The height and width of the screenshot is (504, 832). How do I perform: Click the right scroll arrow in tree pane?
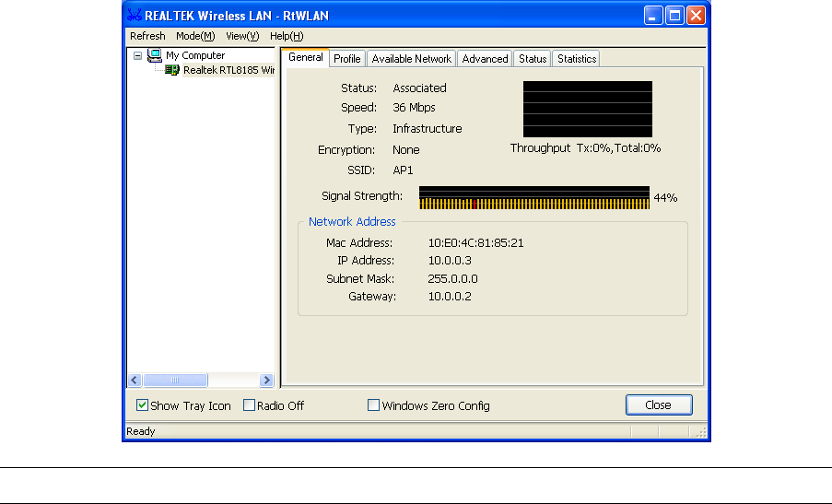point(266,380)
